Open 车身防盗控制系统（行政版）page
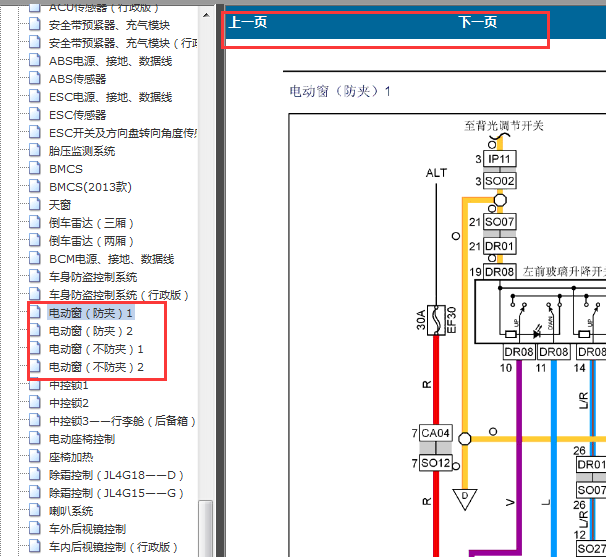 click(119, 295)
